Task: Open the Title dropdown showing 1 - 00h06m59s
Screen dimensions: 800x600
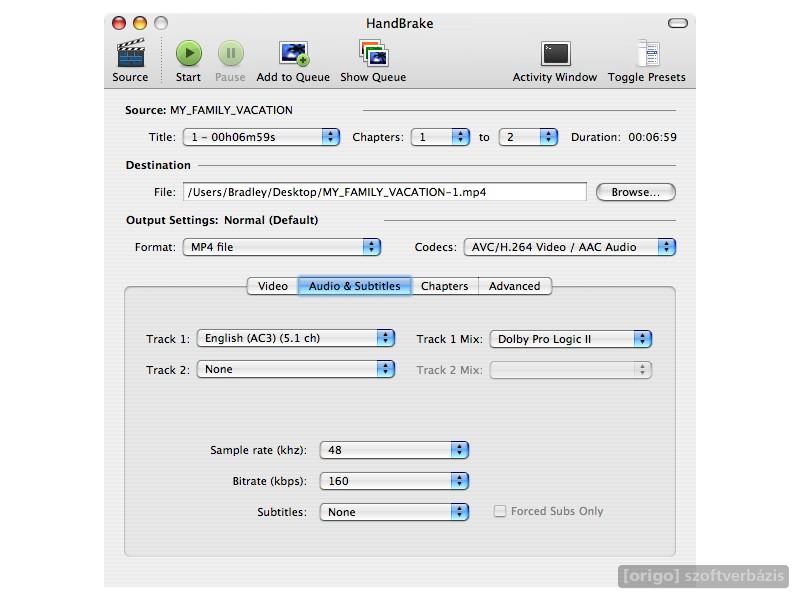Action: click(261, 137)
